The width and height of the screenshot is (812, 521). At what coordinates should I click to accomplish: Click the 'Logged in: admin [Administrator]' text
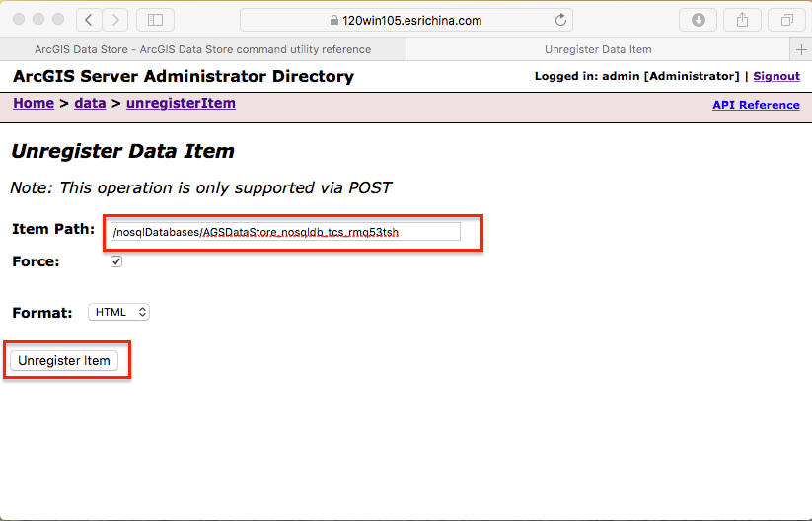pos(637,76)
